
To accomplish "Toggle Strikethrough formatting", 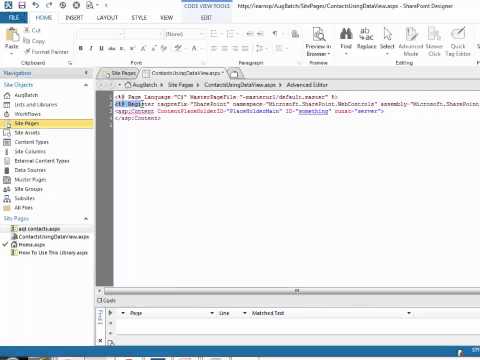I will [112, 49].
